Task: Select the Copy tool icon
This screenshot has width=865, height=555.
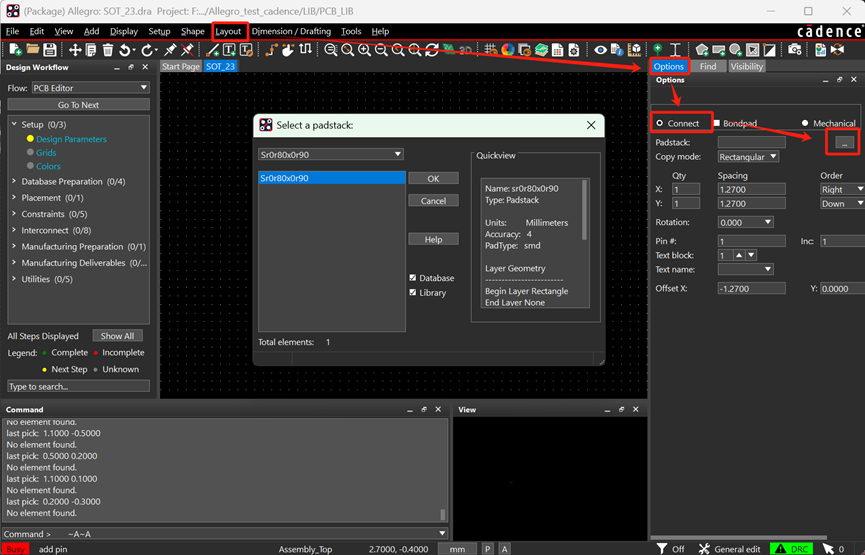Action: click(x=91, y=50)
